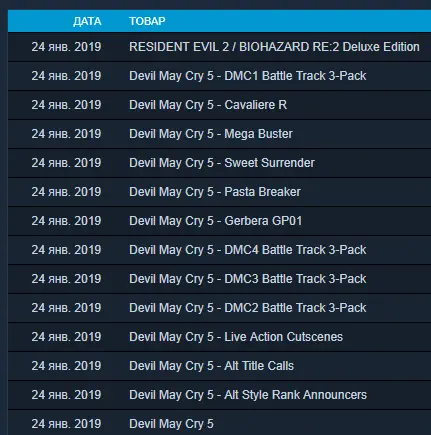Click the date beside Mega Buster
Screen dimensions: 431x435
(66, 134)
